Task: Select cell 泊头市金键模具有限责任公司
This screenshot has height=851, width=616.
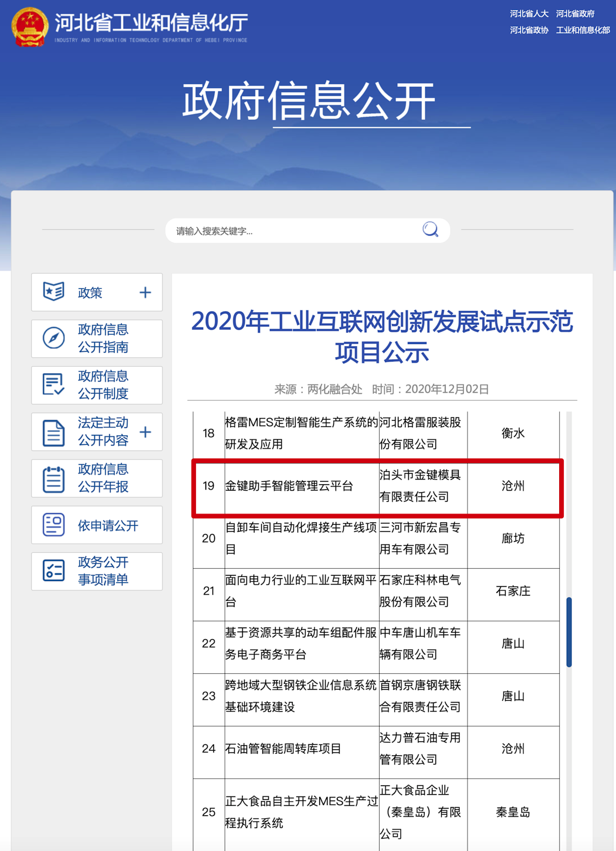Action: click(x=423, y=486)
